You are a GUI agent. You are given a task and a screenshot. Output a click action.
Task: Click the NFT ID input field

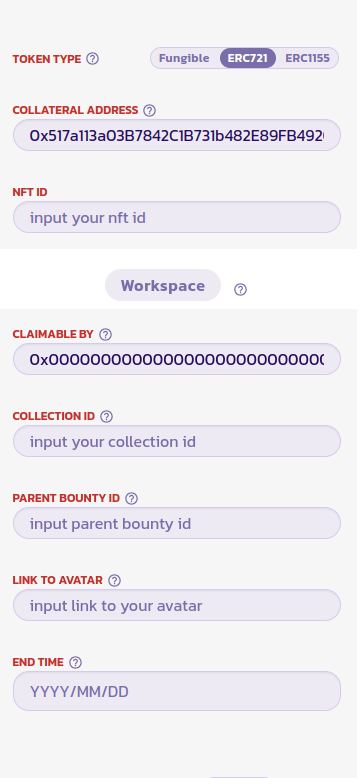pyautogui.click(x=177, y=217)
